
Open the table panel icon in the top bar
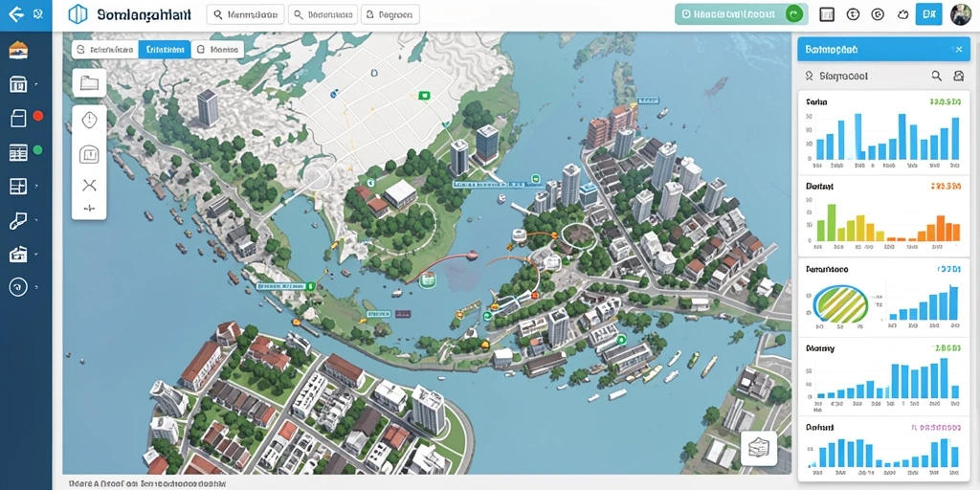(x=827, y=13)
